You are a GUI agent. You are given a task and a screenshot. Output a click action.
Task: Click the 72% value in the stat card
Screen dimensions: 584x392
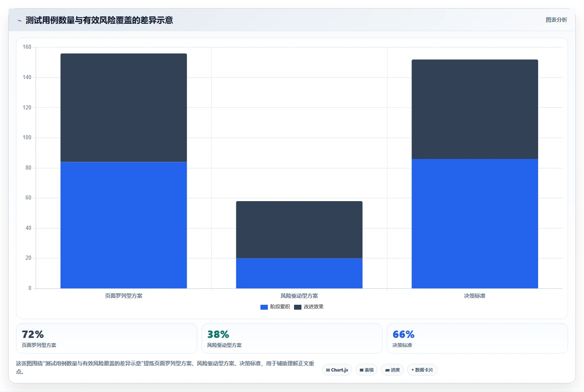pos(33,334)
